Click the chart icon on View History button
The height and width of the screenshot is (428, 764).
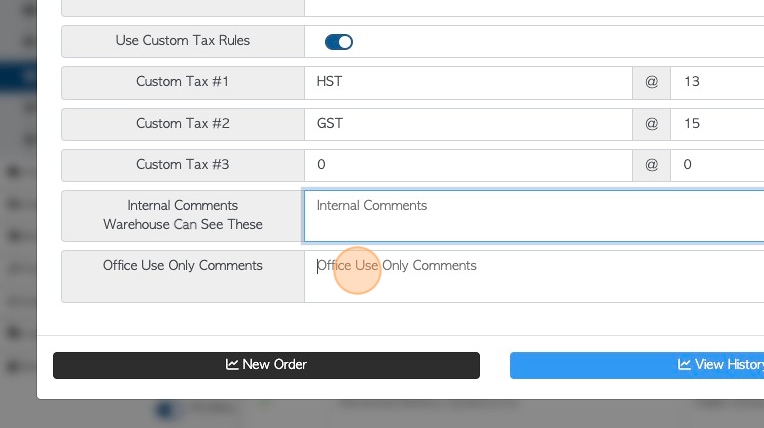(684, 364)
